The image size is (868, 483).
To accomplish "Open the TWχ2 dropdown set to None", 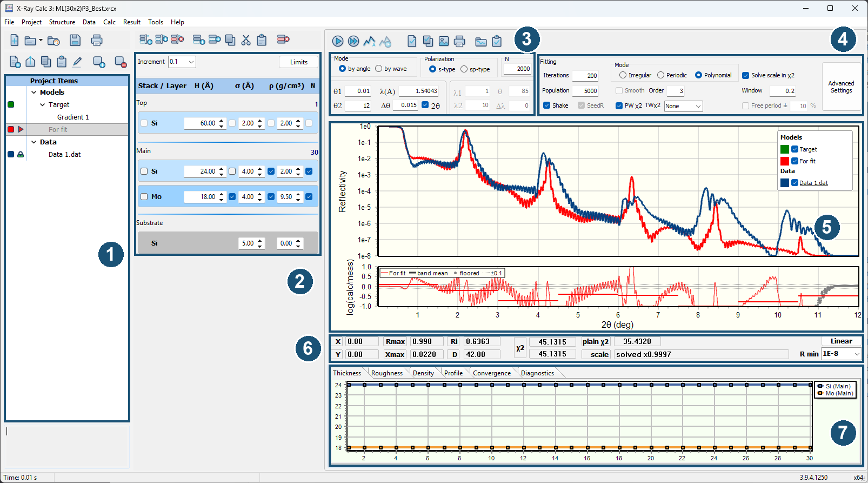I will point(698,106).
